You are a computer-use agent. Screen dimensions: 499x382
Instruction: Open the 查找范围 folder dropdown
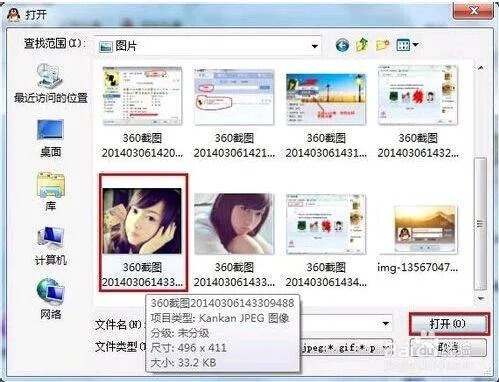314,46
